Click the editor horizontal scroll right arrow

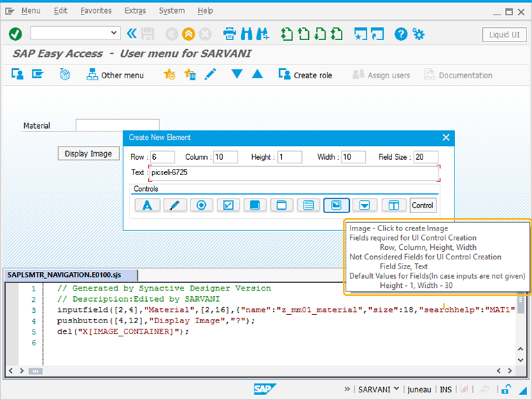click(x=510, y=371)
